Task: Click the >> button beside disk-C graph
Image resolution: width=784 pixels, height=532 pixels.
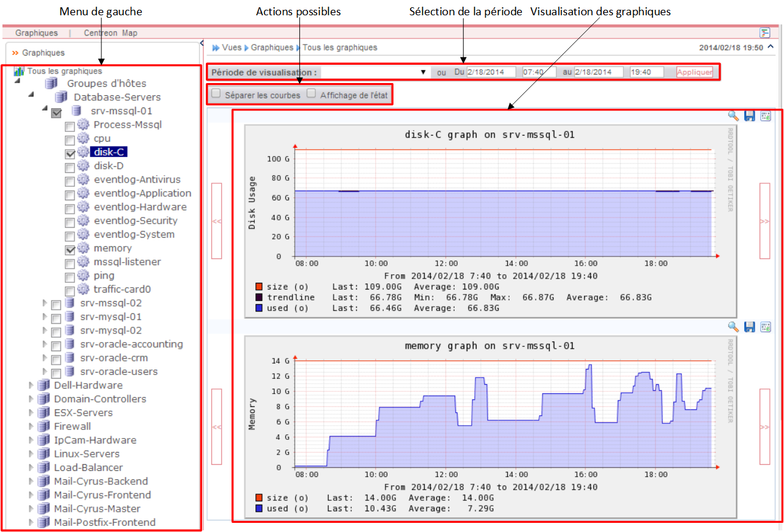Action: click(764, 221)
